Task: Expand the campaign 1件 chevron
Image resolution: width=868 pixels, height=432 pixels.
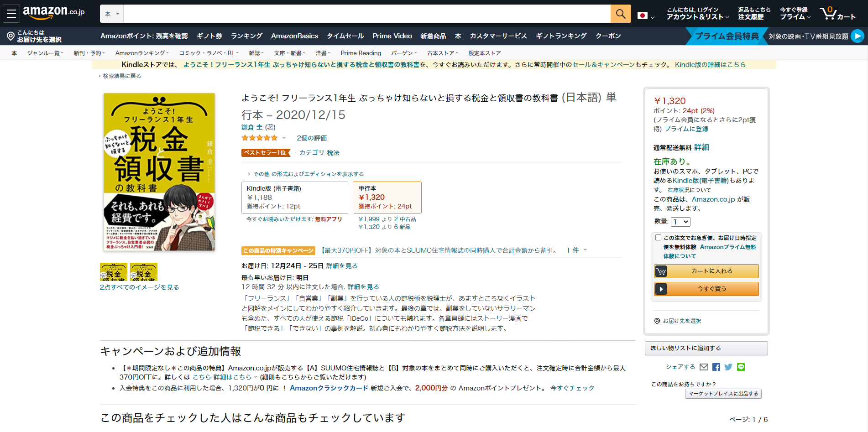Action: pos(585,250)
